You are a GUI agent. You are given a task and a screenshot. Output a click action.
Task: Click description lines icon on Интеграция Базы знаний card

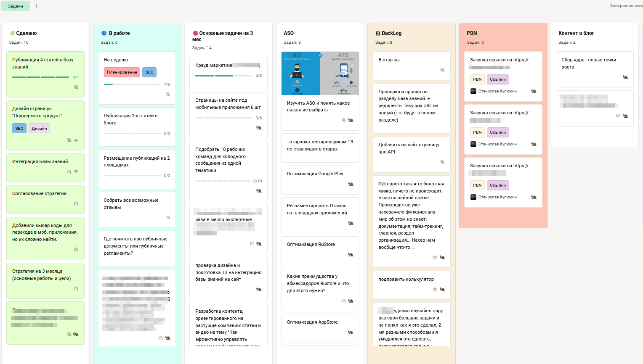point(76,171)
